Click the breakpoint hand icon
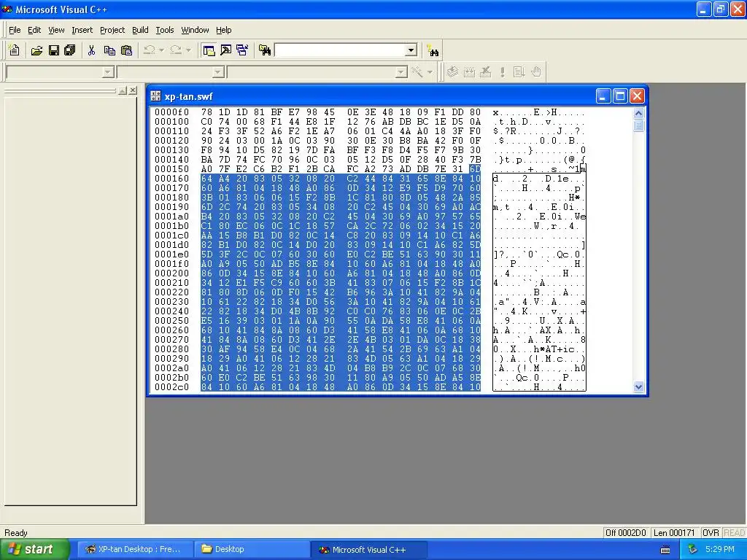 coord(536,72)
